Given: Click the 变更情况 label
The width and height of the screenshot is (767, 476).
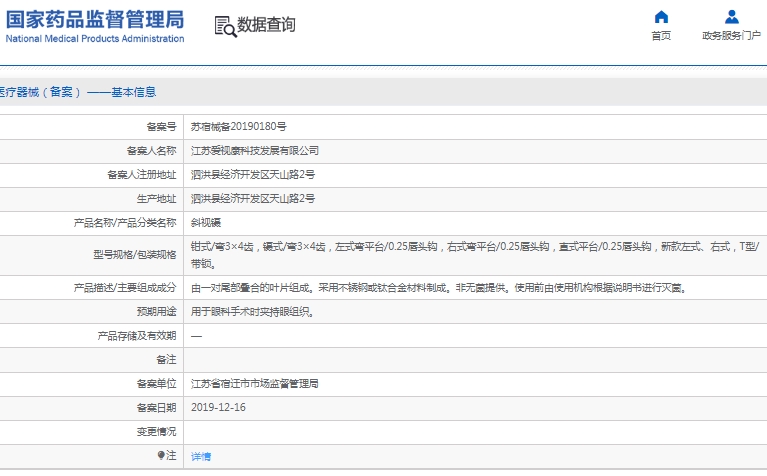Looking at the screenshot, I should [157, 431].
